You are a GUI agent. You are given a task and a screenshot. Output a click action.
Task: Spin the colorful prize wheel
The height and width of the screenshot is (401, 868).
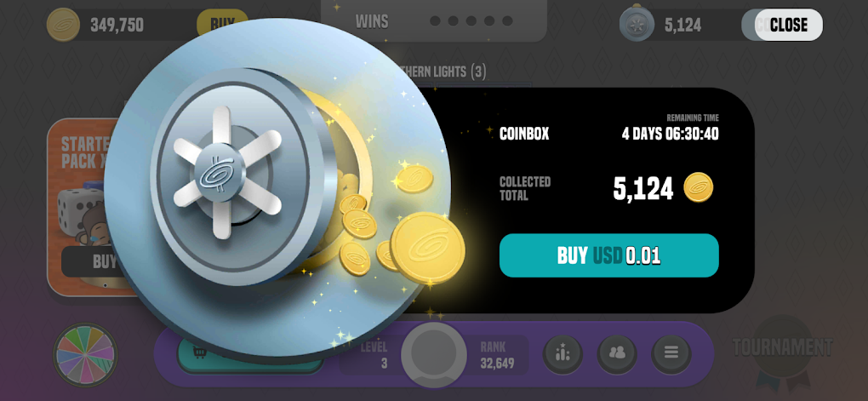pyautogui.click(x=85, y=356)
